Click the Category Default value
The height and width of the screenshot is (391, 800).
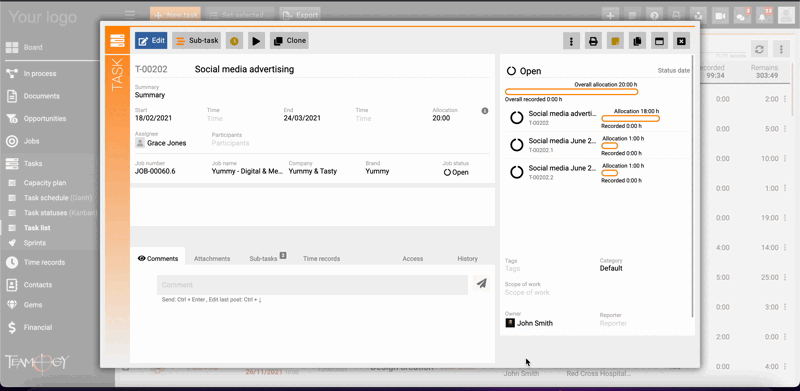(611, 268)
